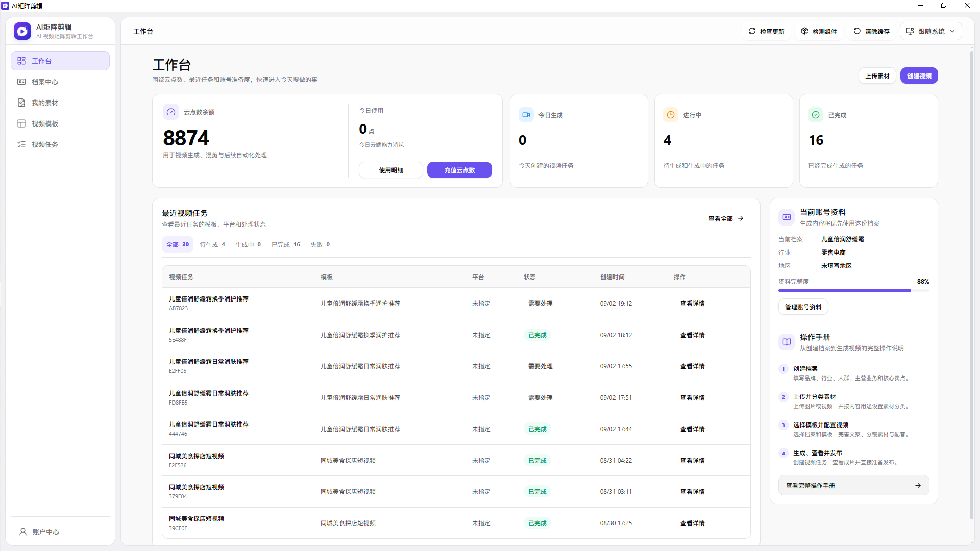Click the 进行中 clock icon
Viewport: 980px width, 551px height.
(x=671, y=115)
